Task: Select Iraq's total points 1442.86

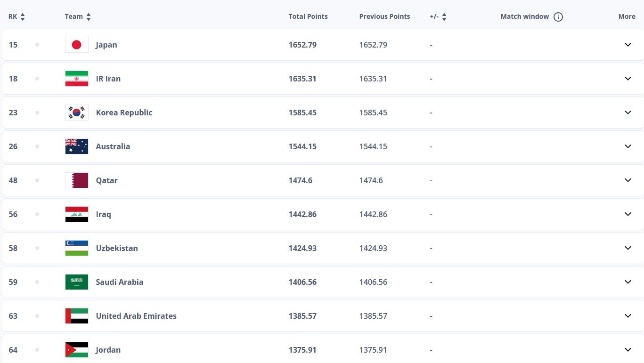Action: pyautogui.click(x=302, y=214)
